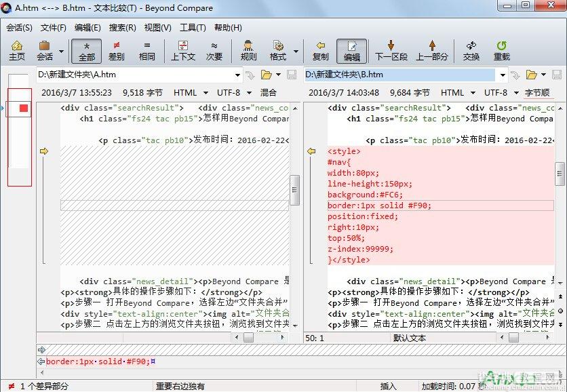Toggle the 编辑 edit mode button
The image size is (567, 392).
pyautogui.click(x=351, y=51)
